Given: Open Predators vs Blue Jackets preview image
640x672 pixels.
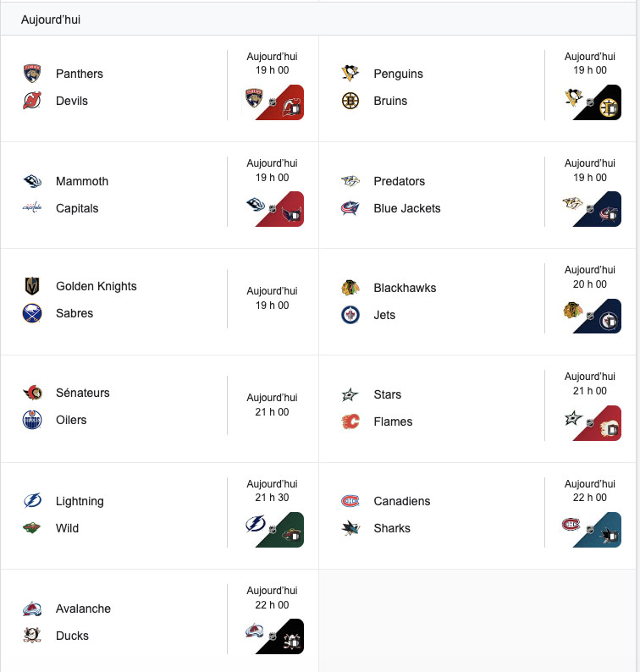Looking at the screenshot, I should tap(591, 209).
